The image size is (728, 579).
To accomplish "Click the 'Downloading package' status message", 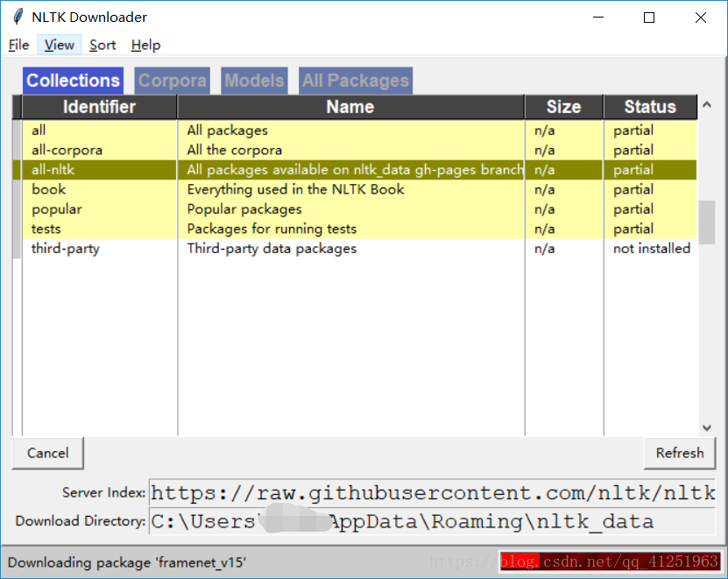I will point(127,562).
